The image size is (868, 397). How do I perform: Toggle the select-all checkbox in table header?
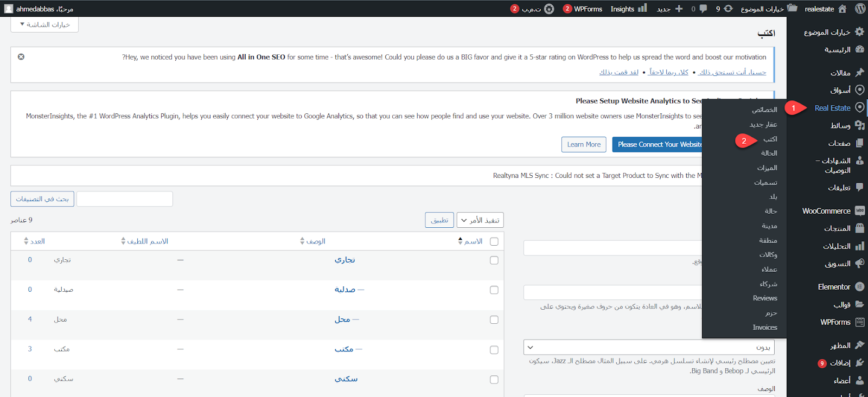click(x=494, y=241)
